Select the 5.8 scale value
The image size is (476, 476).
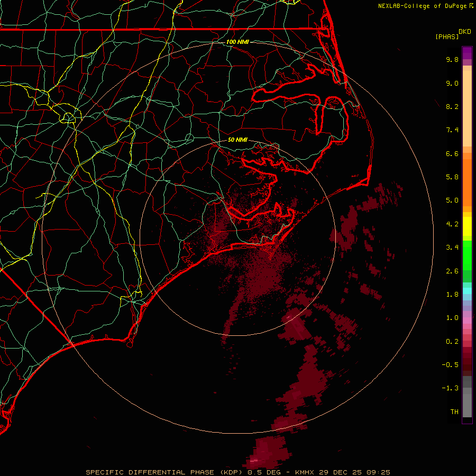(452, 177)
